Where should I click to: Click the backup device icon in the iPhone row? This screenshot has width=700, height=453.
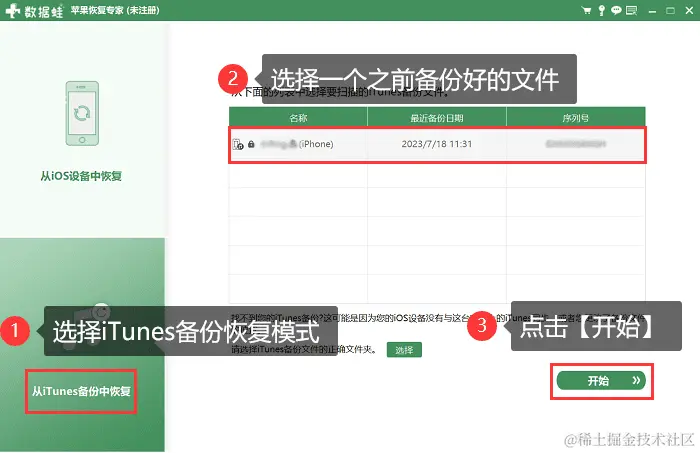click(x=238, y=144)
